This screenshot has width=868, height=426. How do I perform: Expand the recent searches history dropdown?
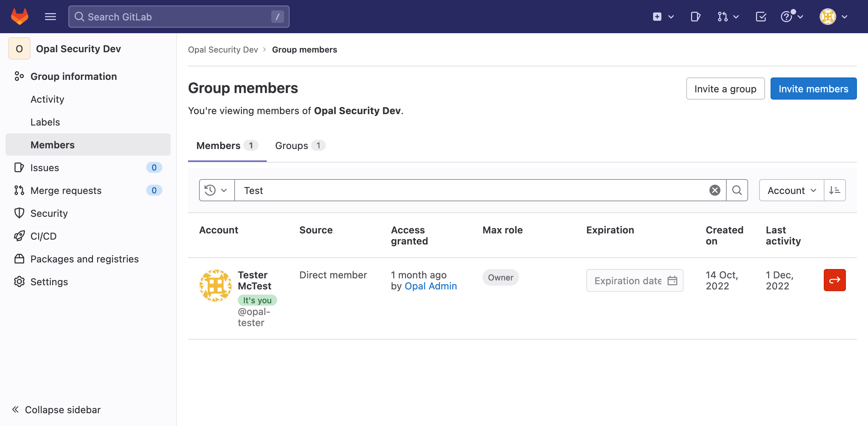click(x=217, y=190)
